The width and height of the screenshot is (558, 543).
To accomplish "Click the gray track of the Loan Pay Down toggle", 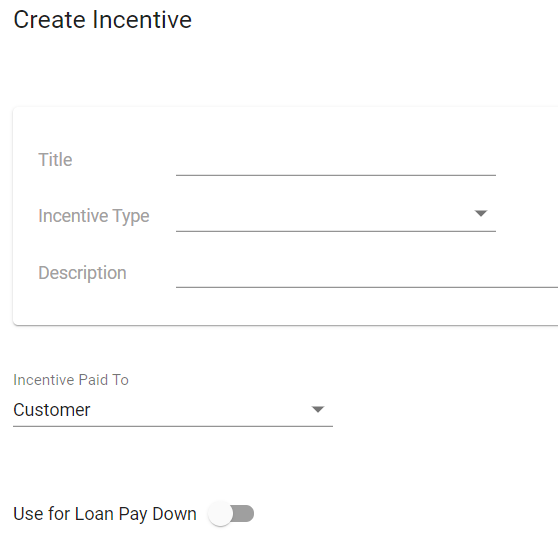I will tap(244, 513).
